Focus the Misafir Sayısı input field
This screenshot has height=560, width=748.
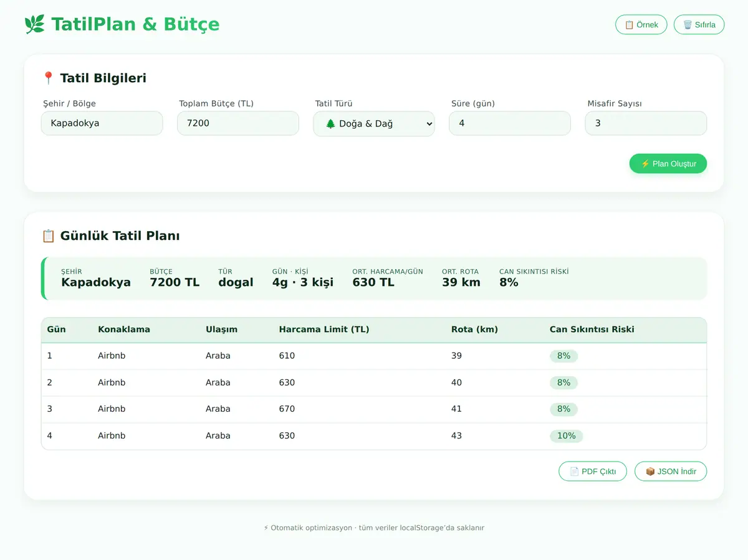click(x=646, y=123)
